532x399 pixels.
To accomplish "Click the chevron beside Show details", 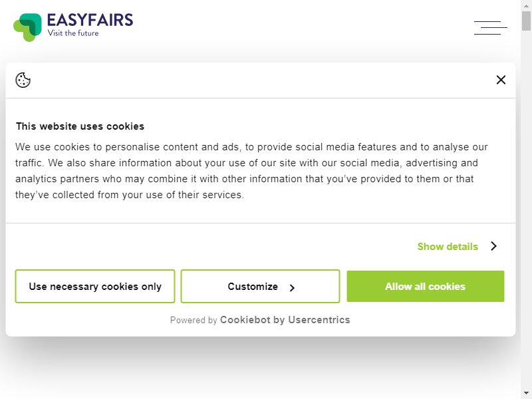I will point(493,246).
